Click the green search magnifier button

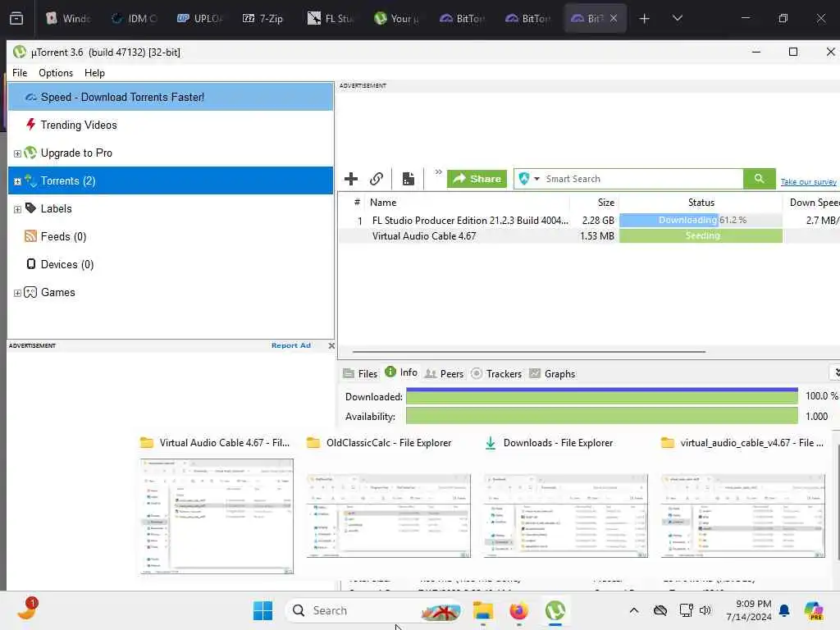[759, 179]
